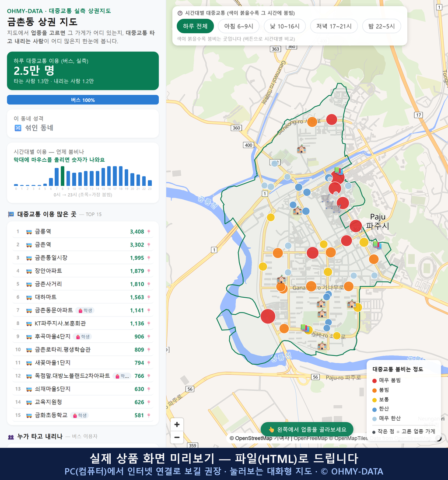Click the school icon near the Sicheong-ro label
Viewport: 448px width, 480px height.
click(301, 149)
